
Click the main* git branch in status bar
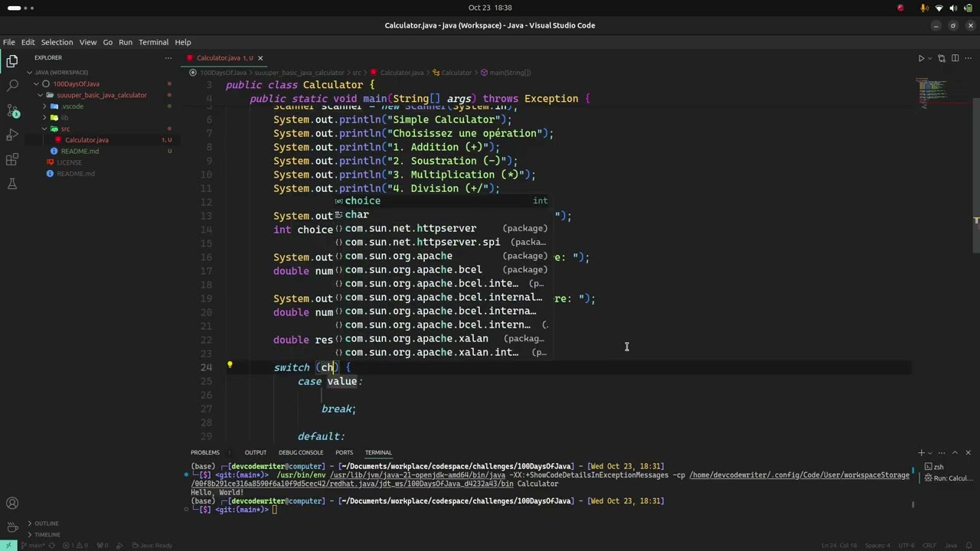click(x=32, y=546)
